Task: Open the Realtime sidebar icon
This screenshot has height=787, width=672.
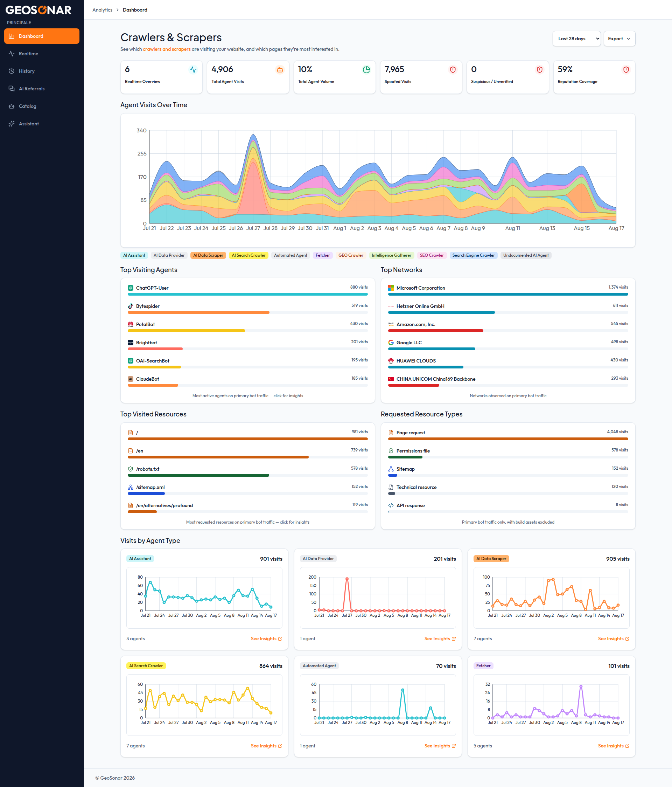Action: pyautogui.click(x=12, y=54)
